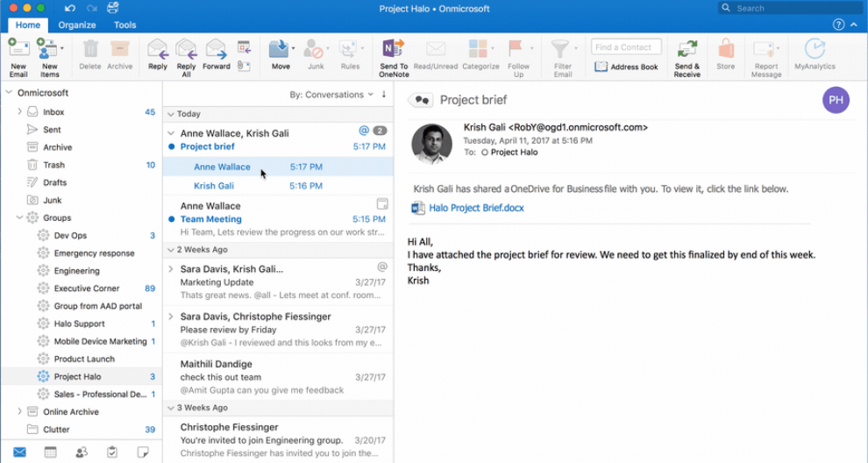Reply to the selected message
The width and height of the screenshot is (868, 463).
[x=158, y=55]
